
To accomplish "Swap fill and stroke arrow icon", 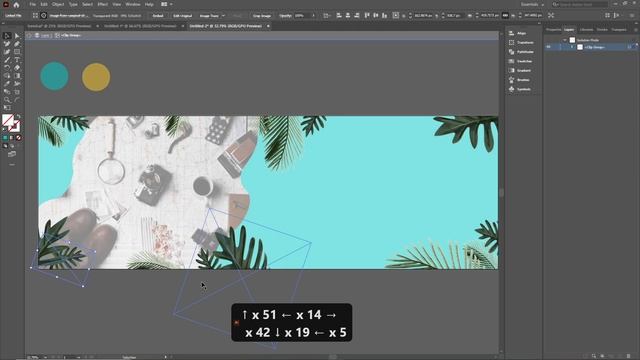I will pos(18,117).
